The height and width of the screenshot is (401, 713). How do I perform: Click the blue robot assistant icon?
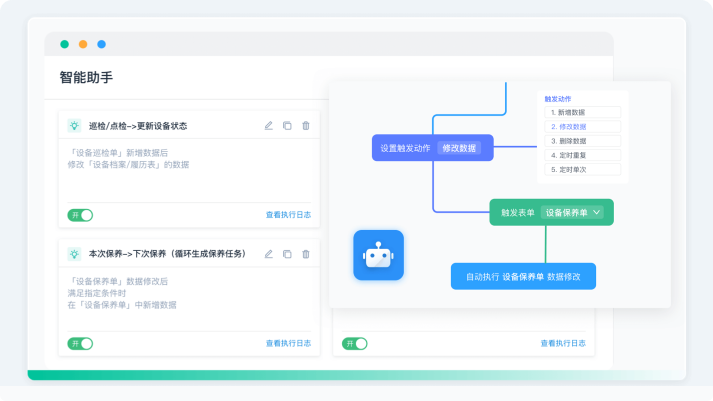click(x=378, y=255)
